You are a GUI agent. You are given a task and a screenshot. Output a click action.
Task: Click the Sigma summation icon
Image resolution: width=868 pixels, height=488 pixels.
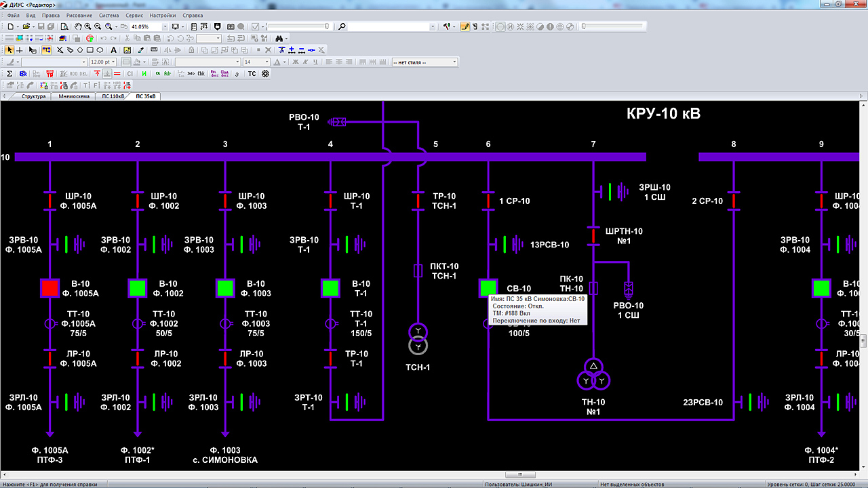tap(9, 73)
